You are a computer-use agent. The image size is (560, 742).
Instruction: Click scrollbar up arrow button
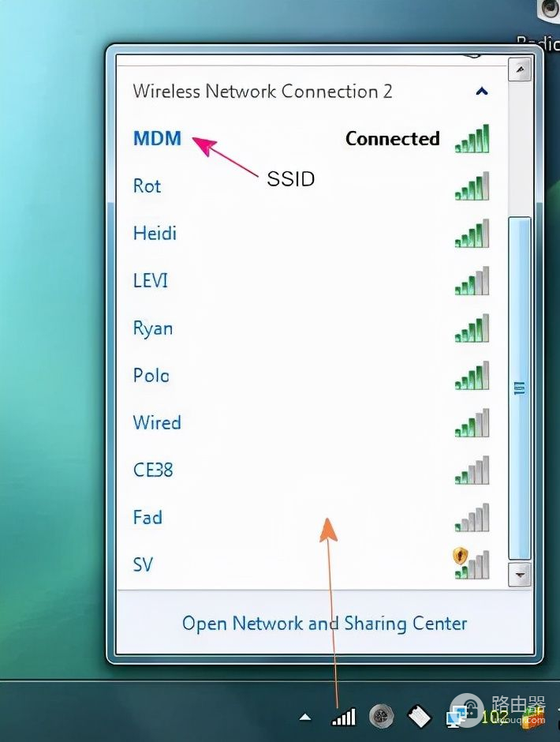521,69
